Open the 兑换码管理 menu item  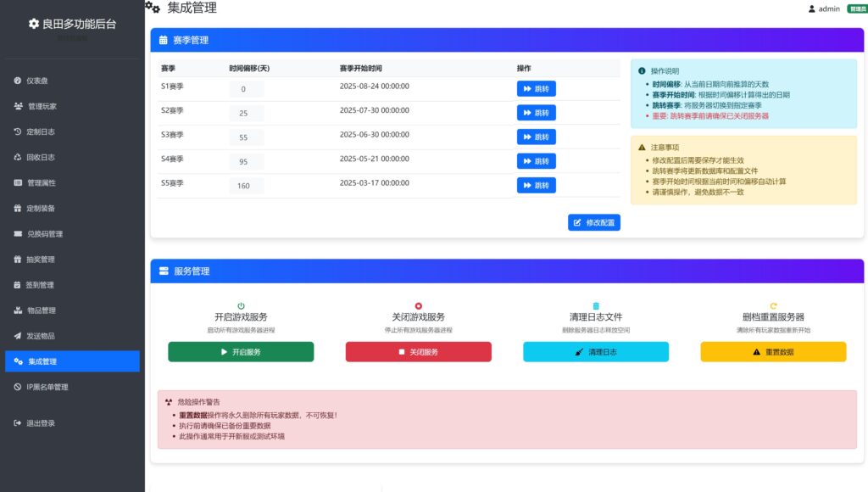[44, 234]
